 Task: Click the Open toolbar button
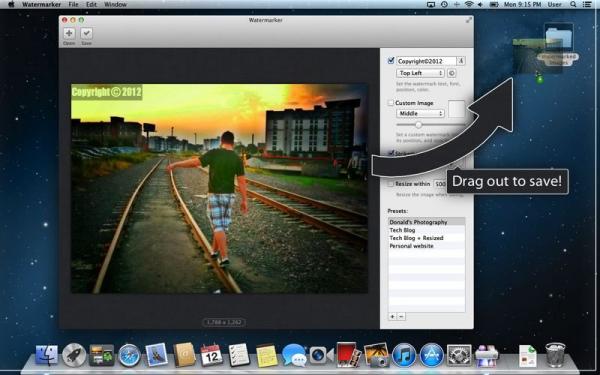(69, 33)
